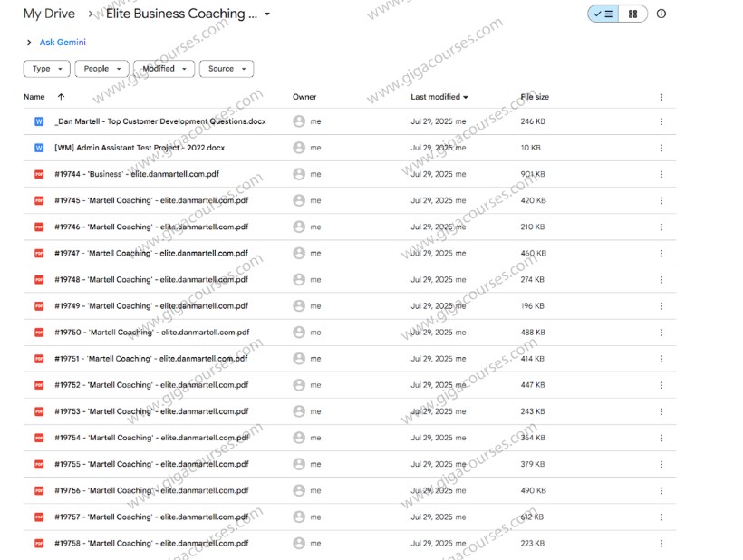Viewport: 743px width, 560px height.
Task: Select file '#19756 - 'Martell Coaching'' pdf
Action: point(151,490)
